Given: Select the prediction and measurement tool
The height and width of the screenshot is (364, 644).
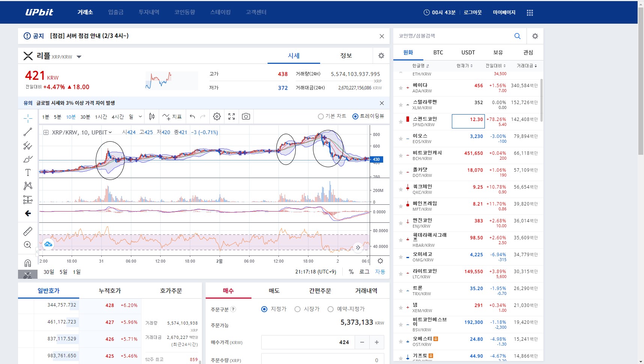Looking at the screenshot, I should [28, 199].
